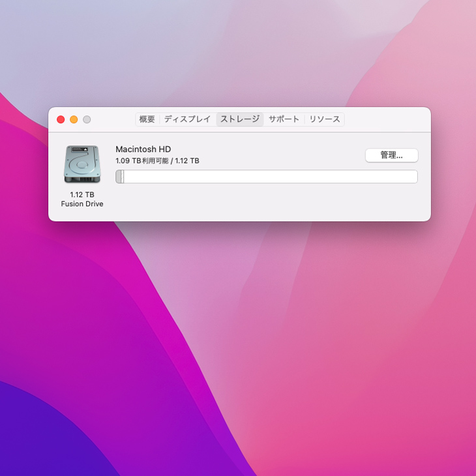Screen dimensions: 476x476
Task: Click the 管理... button
Action: point(392,155)
